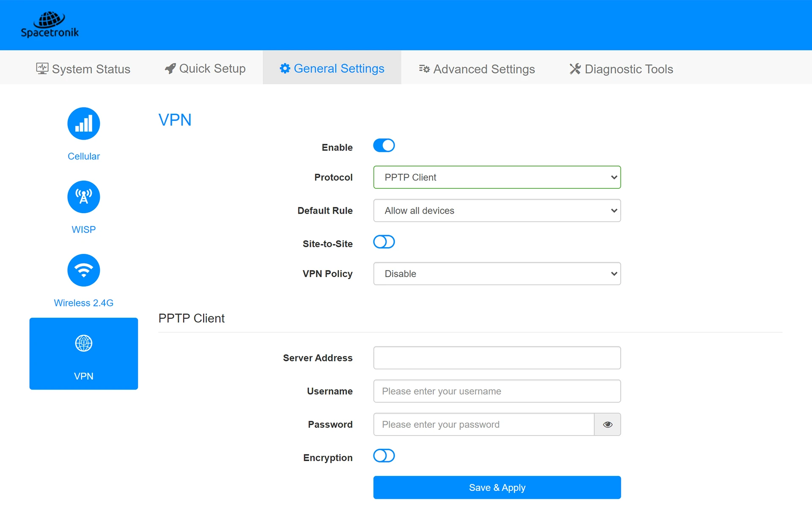Disable the VPN Enable switch
Screen dimensions: 812x531
(x=384, y=146)
